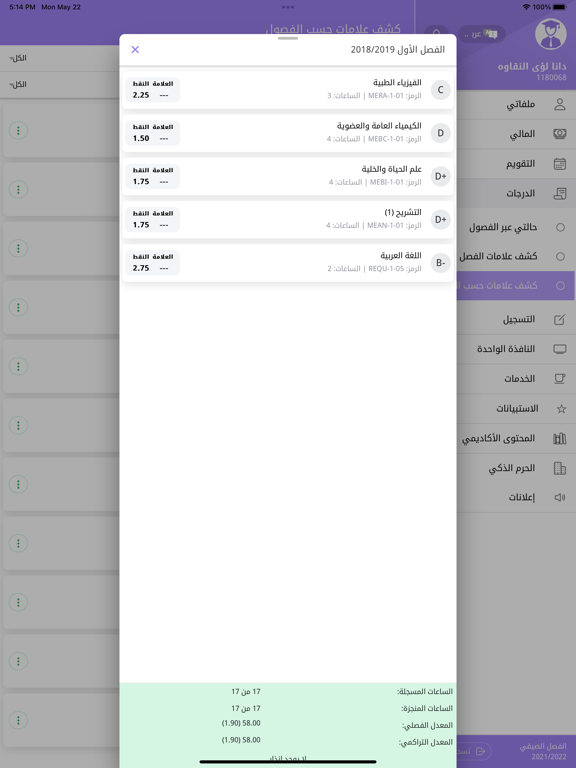Open النافذة الواحدة monitor icon

(559, 349)
